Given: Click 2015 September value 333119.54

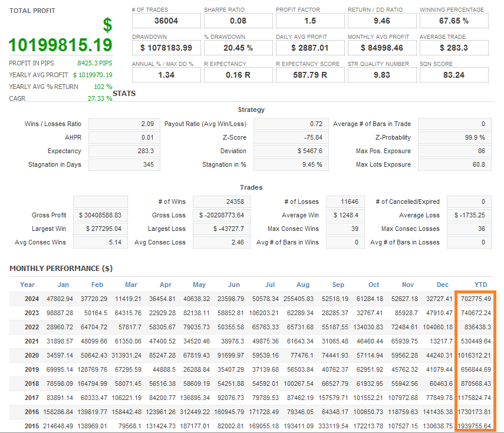Looking at the screenshot, I should coord(333,426).
